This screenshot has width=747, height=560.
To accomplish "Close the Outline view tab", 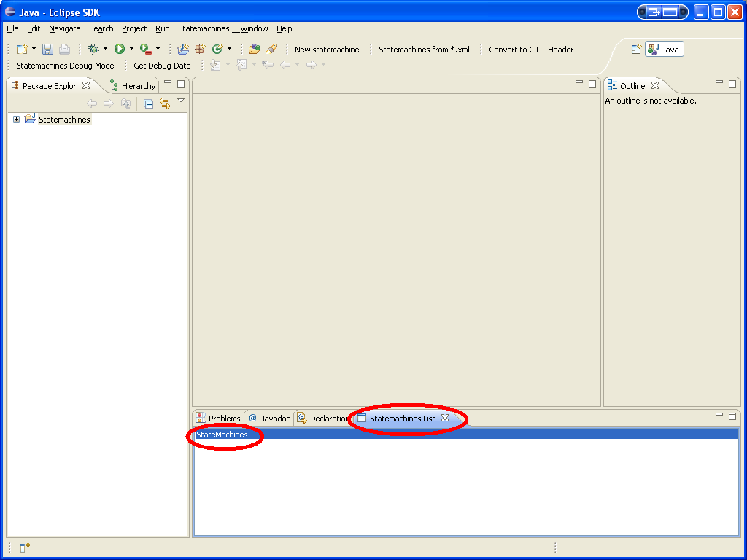I will click(656, 85).
